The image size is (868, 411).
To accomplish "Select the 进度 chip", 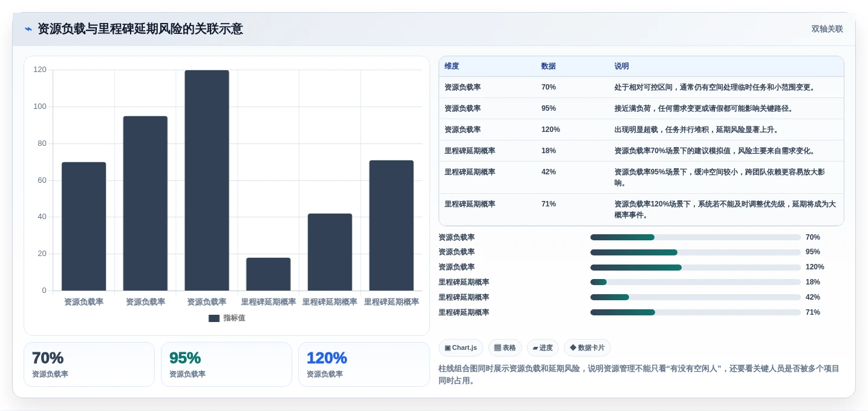I will (543, 347).
